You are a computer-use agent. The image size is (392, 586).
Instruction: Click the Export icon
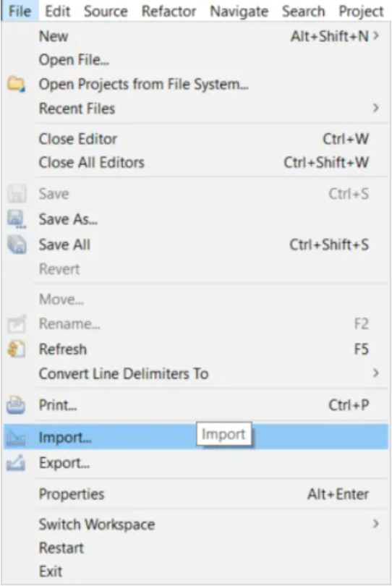[16, 463]
